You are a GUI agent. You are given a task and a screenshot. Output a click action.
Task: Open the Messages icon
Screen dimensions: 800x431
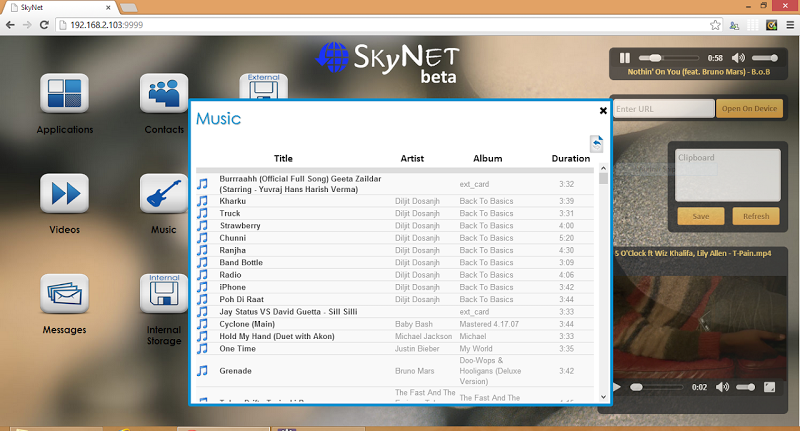point(64,294)
